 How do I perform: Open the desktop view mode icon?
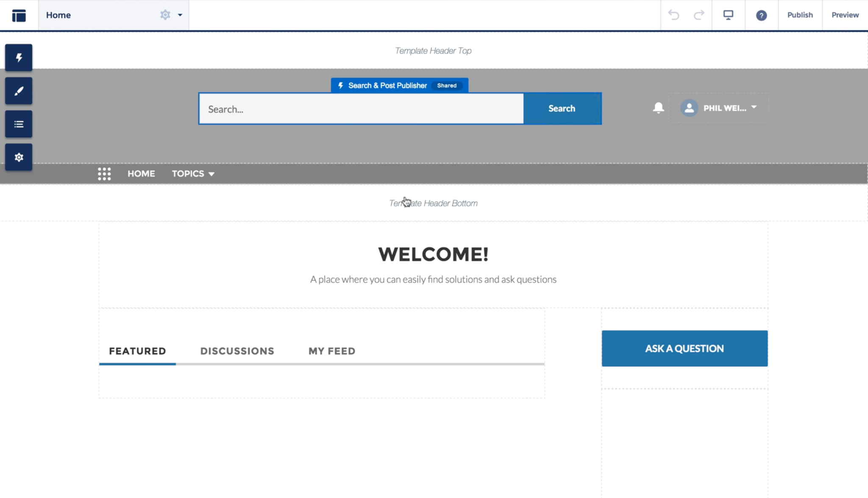728,15
